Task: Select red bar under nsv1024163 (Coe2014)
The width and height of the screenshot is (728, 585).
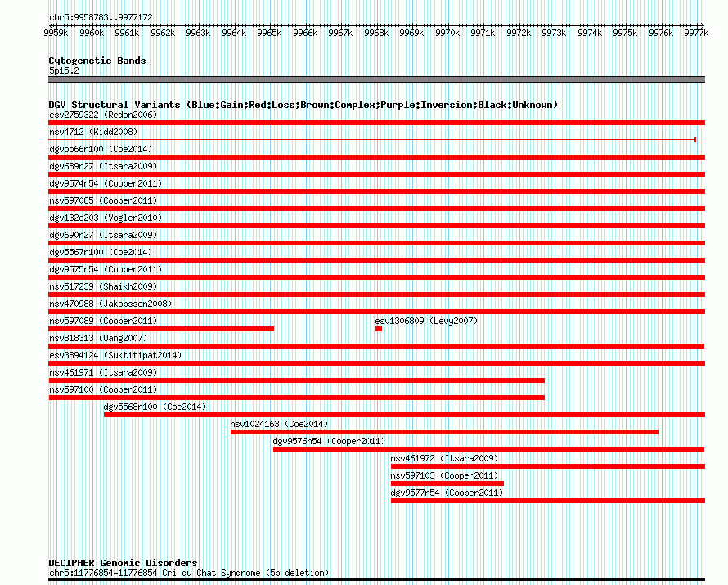Action: [445, 432]
